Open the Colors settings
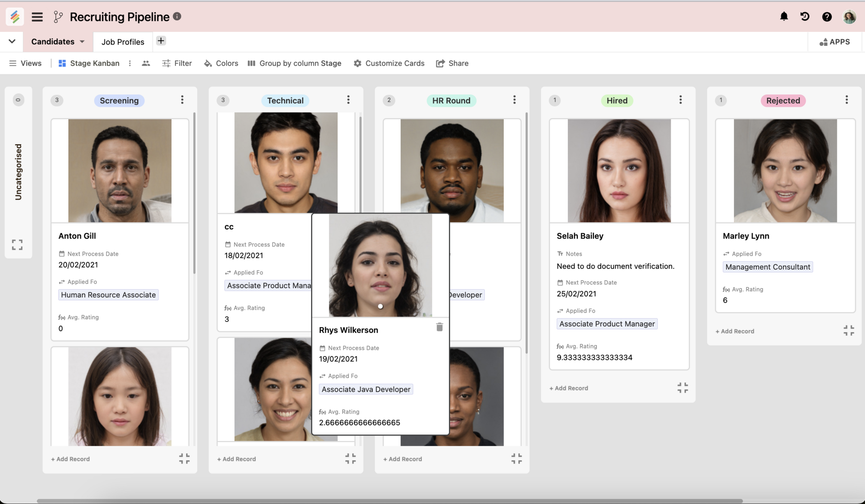865x504 pixels. [x=221, y=63]
